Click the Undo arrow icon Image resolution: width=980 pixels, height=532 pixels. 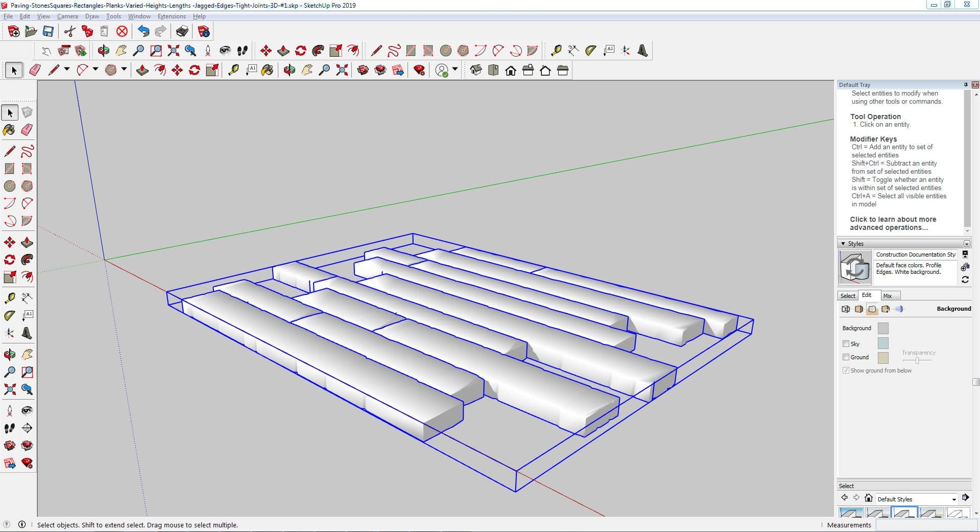point(144,32)
